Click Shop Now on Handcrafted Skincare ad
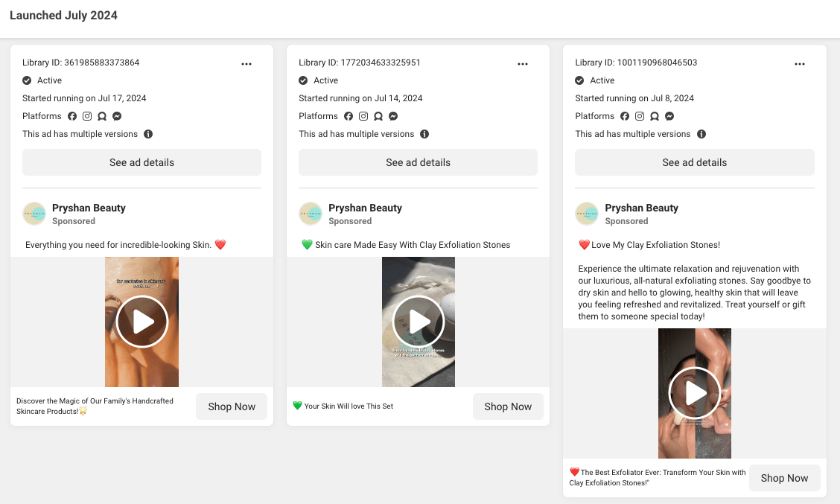 tap(232, 406)
